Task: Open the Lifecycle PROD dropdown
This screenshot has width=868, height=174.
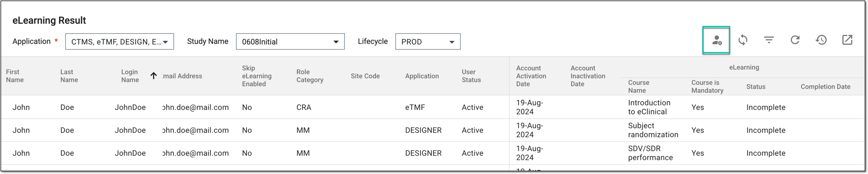Action: coord(428,42)
